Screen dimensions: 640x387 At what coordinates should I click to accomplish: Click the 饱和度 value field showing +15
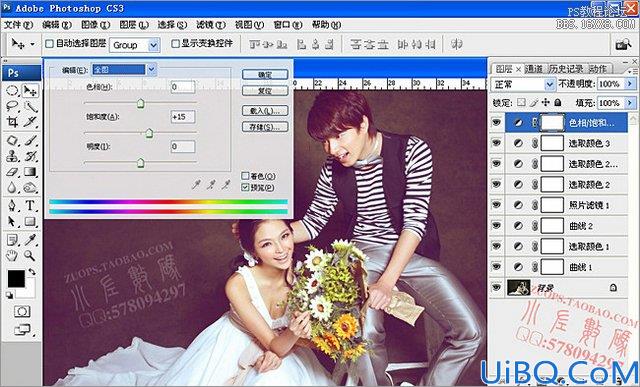[x=183, y=117]
